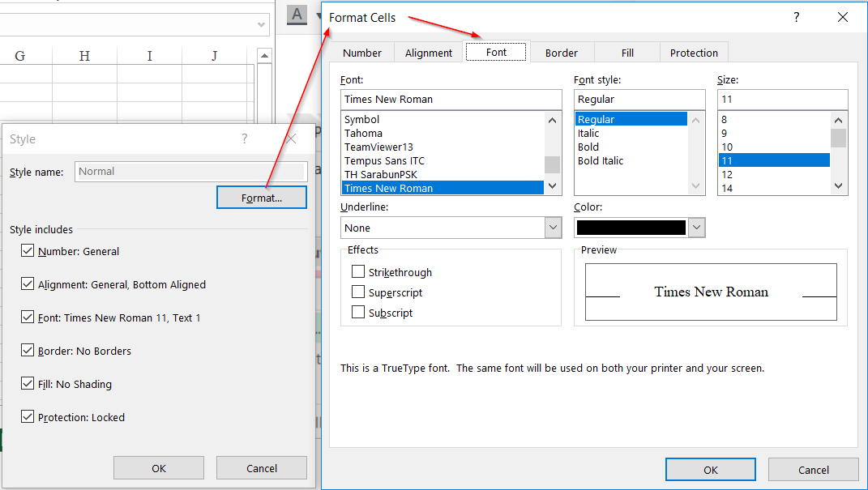Click the Font list scrollbar thumb
The image size is (868, 490).
[552, 164]
